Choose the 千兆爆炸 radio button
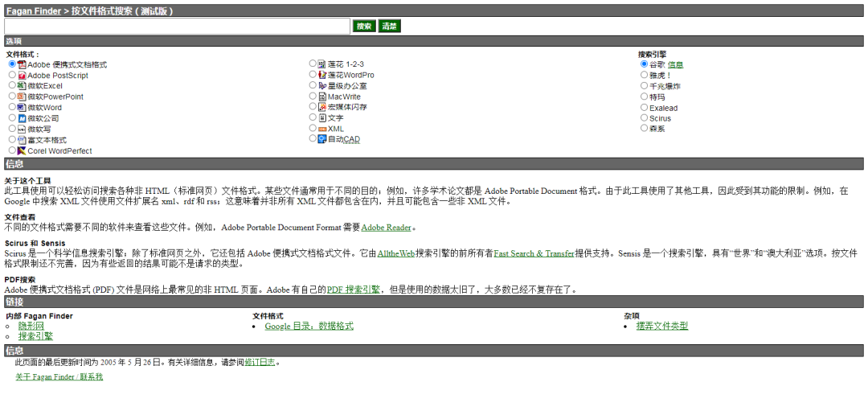The image size is (868, 411). click(644, 86)
